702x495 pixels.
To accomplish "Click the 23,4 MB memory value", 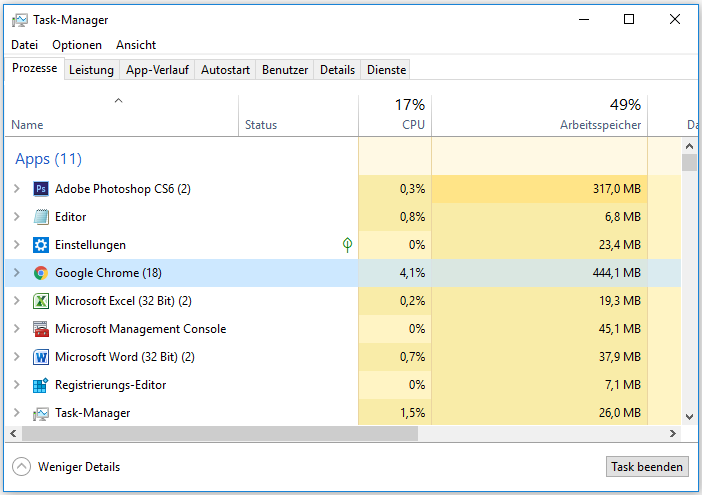I will pos(620,245).
